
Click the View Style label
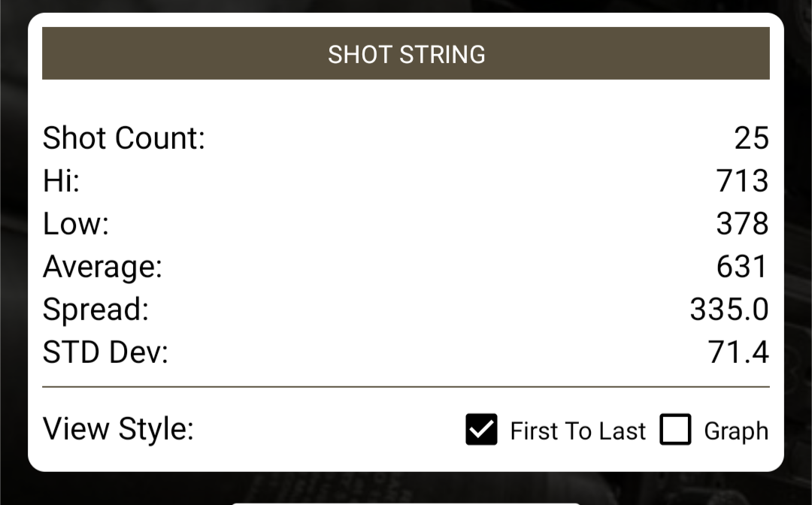coord(118,429)
